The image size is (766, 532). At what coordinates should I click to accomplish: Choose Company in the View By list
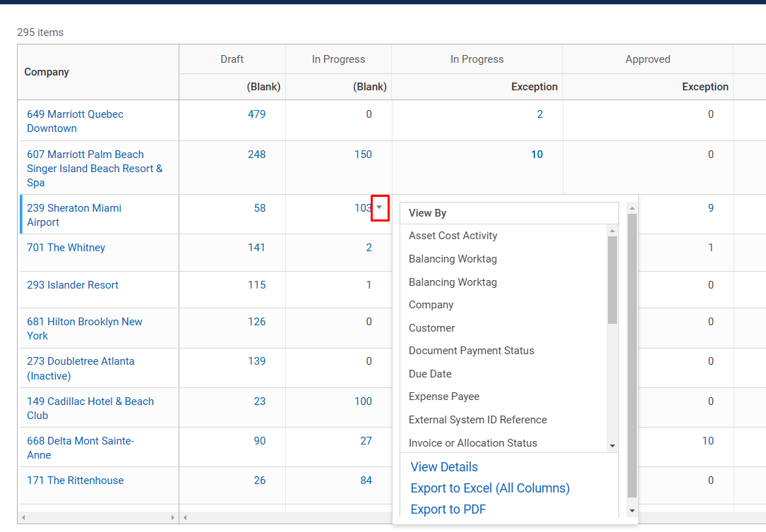click(431, 305)
